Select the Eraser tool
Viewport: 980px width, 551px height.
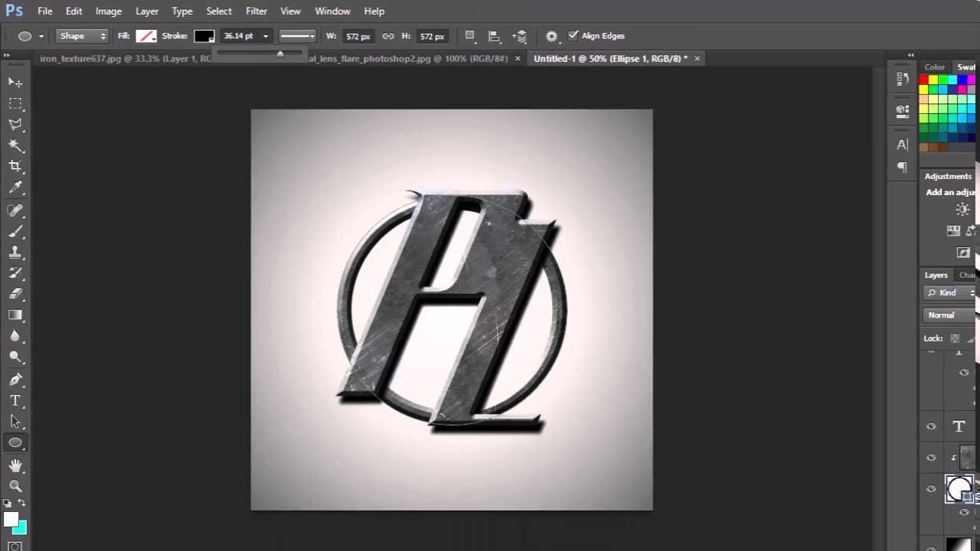(15, 294)
